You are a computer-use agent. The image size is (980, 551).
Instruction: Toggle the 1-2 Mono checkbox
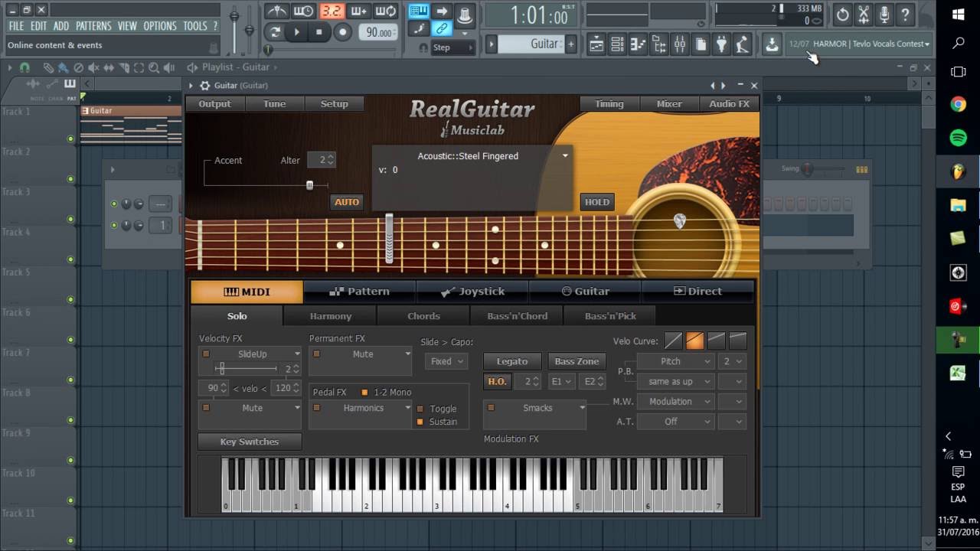[364, 392]
